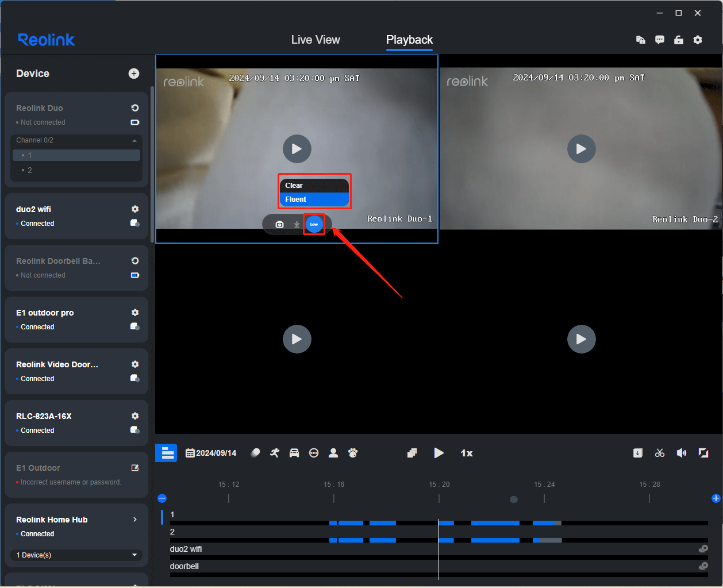
Task: Click the device list scrollbar
Action: [x=152, y=164]
